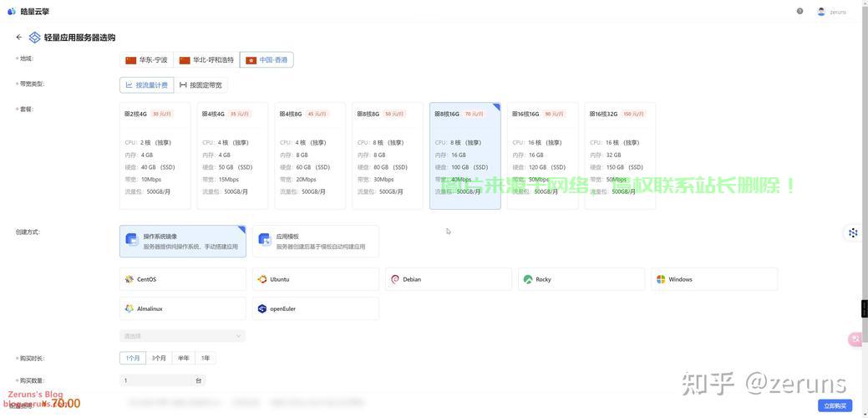Pick the Ubuntu operating system
The width and height of the screenshot is (868, 418).
[316, 279]
